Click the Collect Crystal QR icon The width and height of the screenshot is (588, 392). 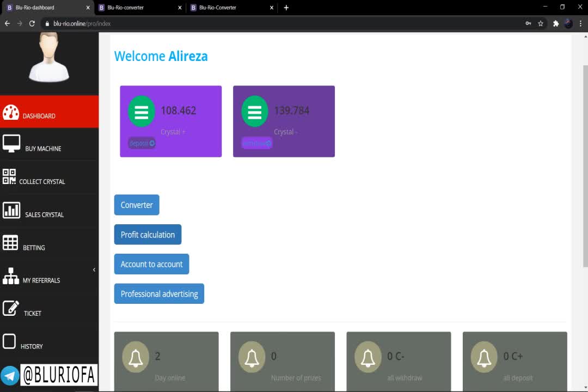[9, 176]
